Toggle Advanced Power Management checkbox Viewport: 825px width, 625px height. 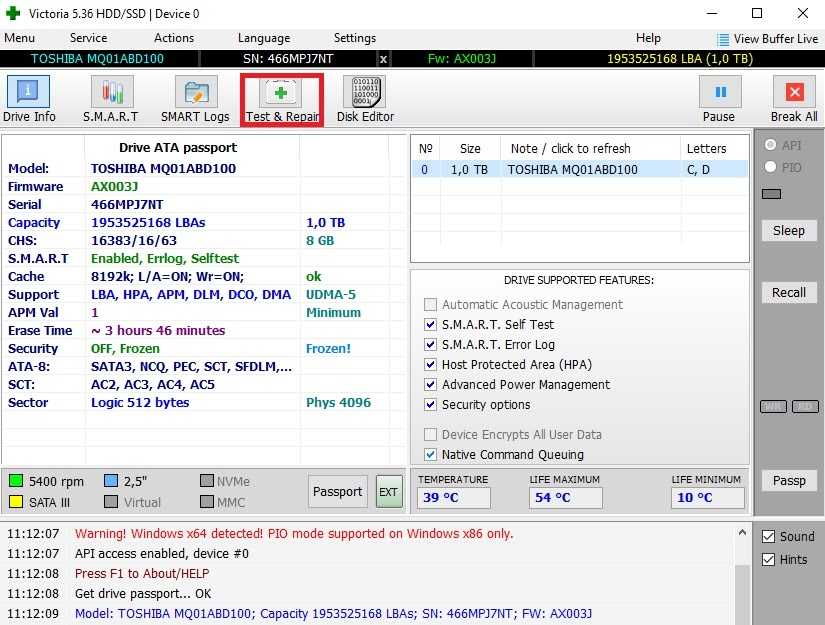430,385
